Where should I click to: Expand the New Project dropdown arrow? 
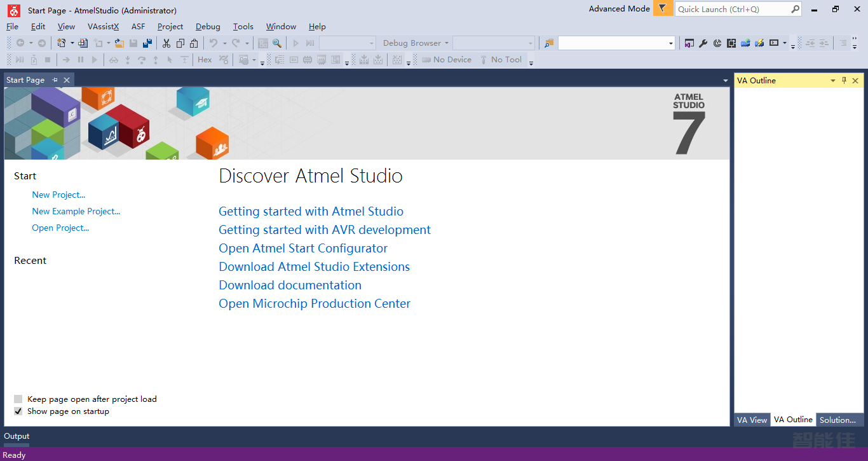coord(72,43)
